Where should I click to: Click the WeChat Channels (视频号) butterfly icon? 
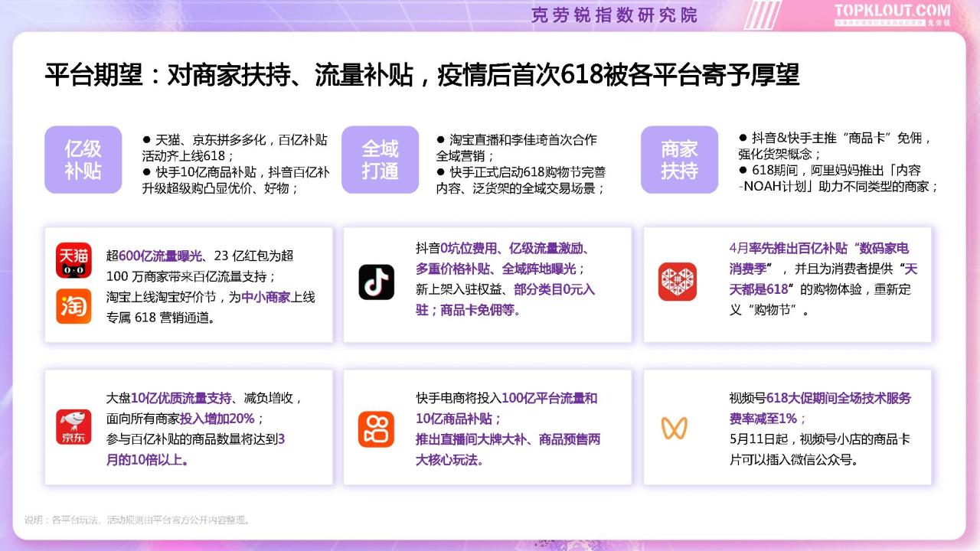point(675,428)
